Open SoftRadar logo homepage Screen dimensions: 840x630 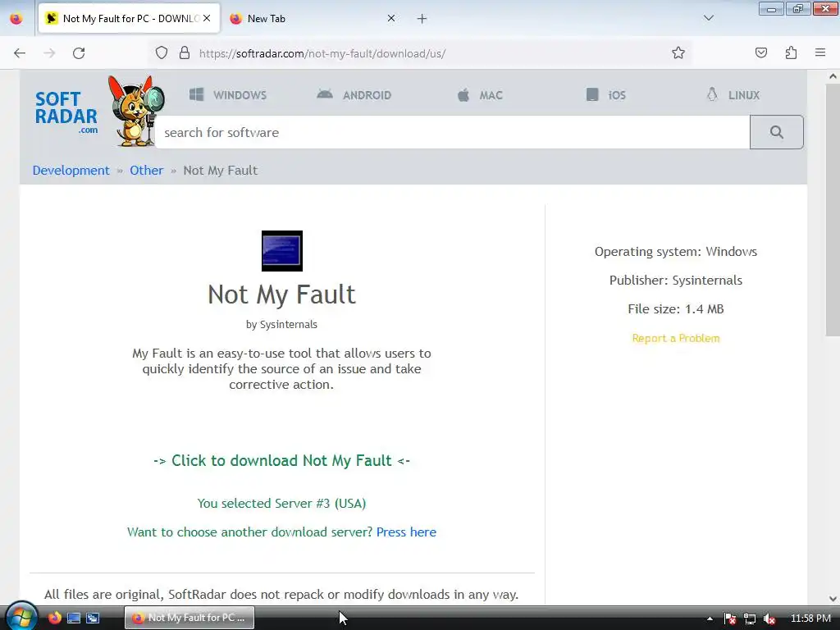[66, 113]
